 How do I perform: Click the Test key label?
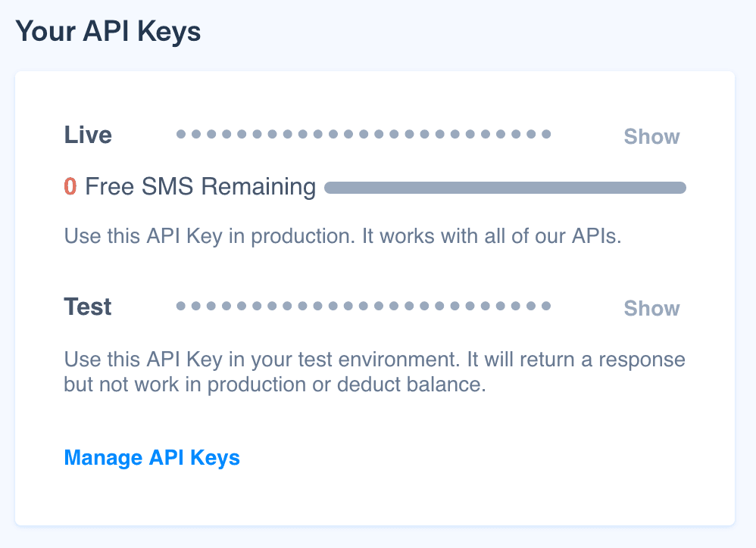tap(88, 307)
